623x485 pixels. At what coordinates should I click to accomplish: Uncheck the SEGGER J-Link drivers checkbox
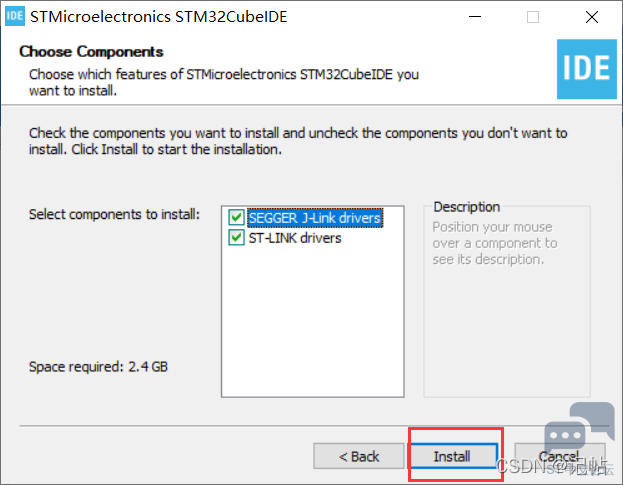[236, 217]
